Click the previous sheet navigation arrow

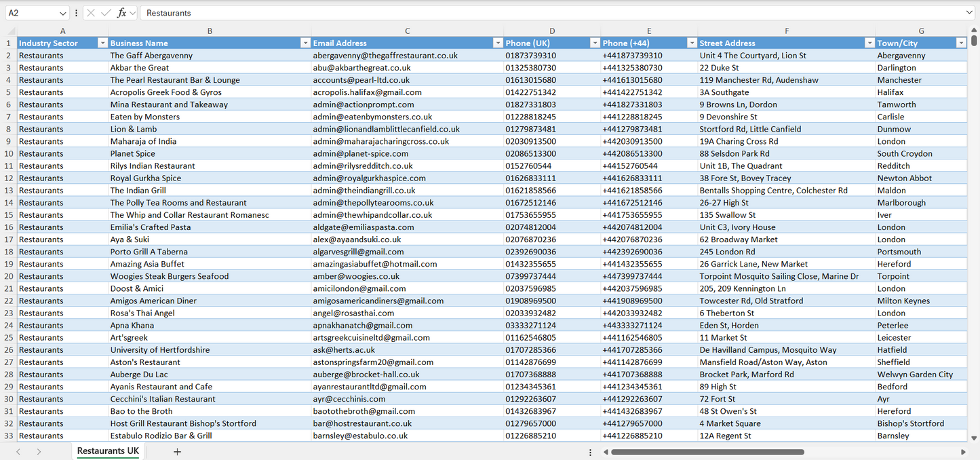pyautogui.click(x=18, y=451)
